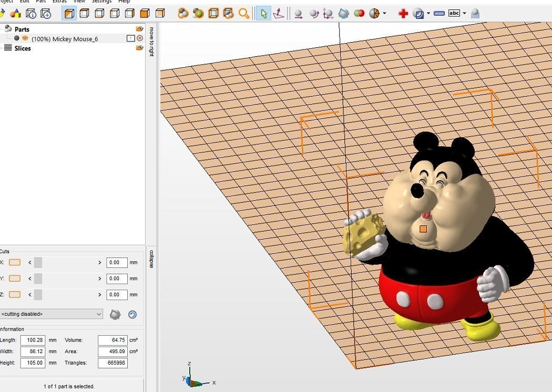The height and width of the screenshot is (392, 552).
Task: Zoom to platform and parts icon
Action: click(x=229, y=14)
